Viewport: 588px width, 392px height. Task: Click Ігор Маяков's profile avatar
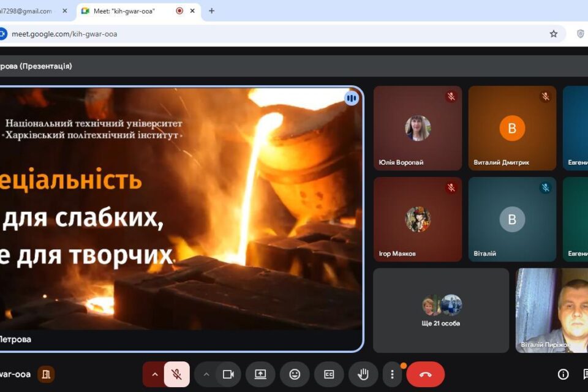click(418, 219)
